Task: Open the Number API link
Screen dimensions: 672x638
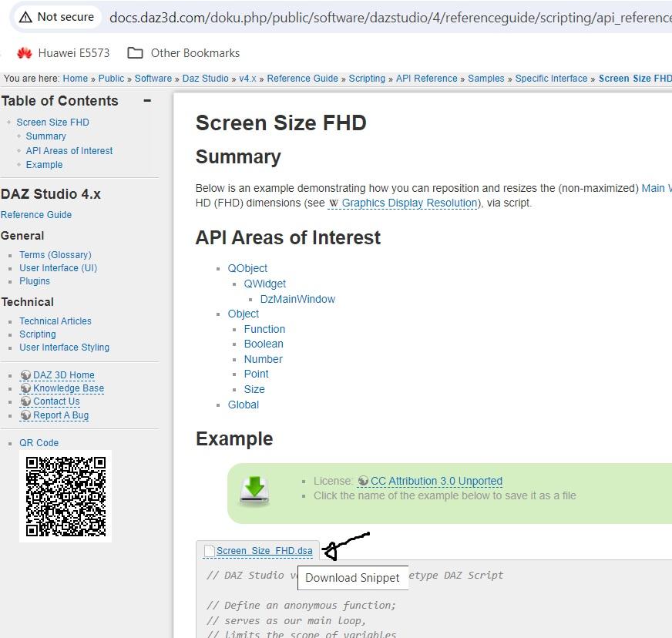Action: [x=263, y=360]
